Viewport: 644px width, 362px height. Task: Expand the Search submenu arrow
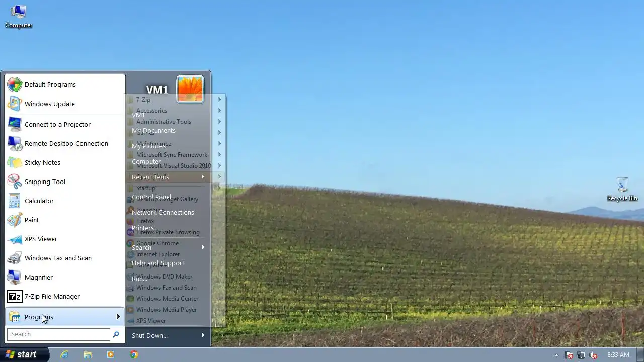(x=203, y=247)
